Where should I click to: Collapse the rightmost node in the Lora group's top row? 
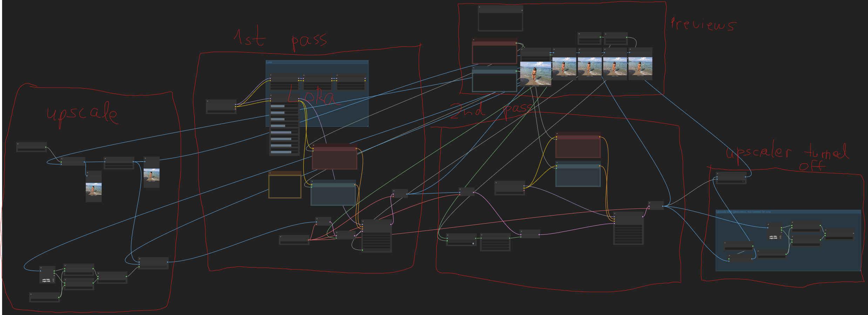point(337,75)
